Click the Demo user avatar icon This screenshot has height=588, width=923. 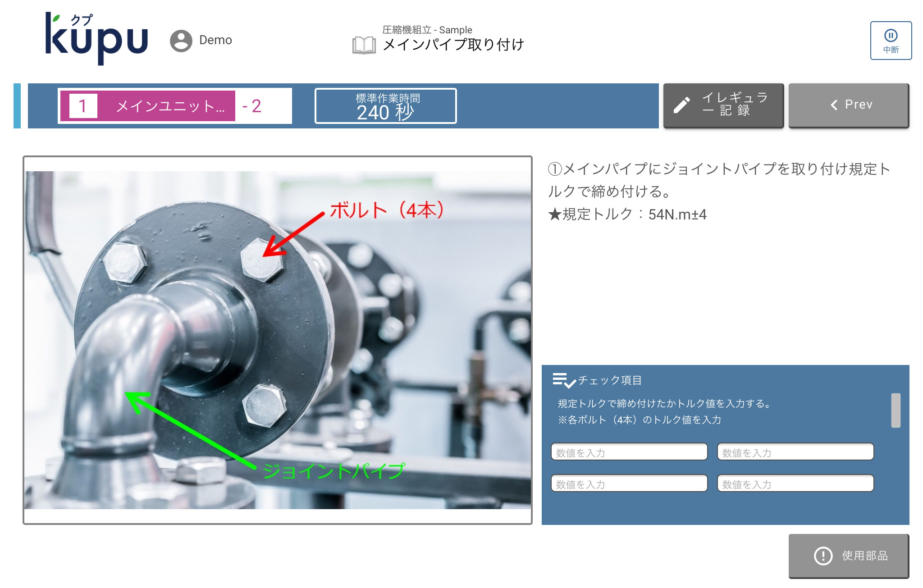click(181, 41)
